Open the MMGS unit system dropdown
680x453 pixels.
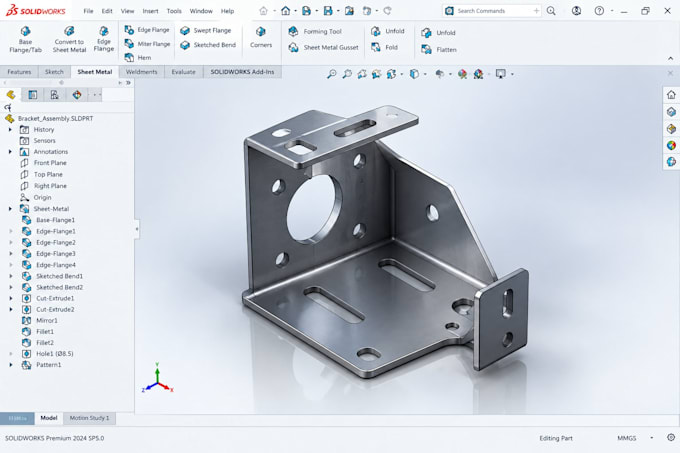(651, 438)
